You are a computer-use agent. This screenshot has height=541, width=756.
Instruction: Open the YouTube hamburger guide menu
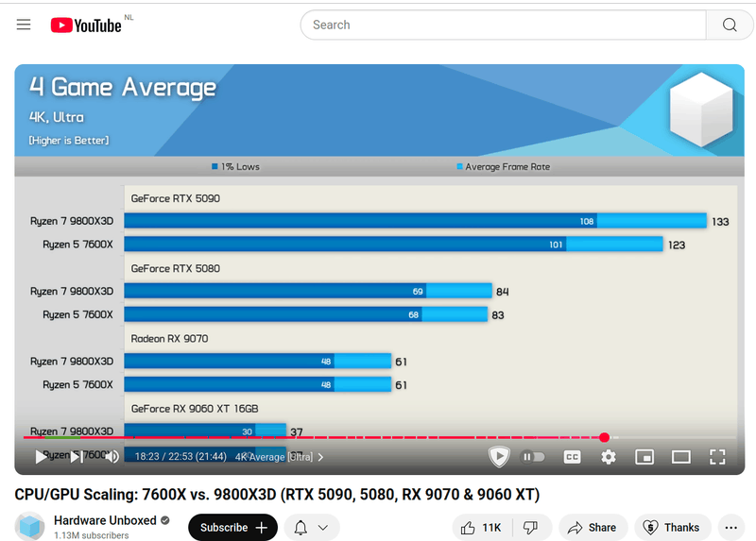tap(24, 25)
